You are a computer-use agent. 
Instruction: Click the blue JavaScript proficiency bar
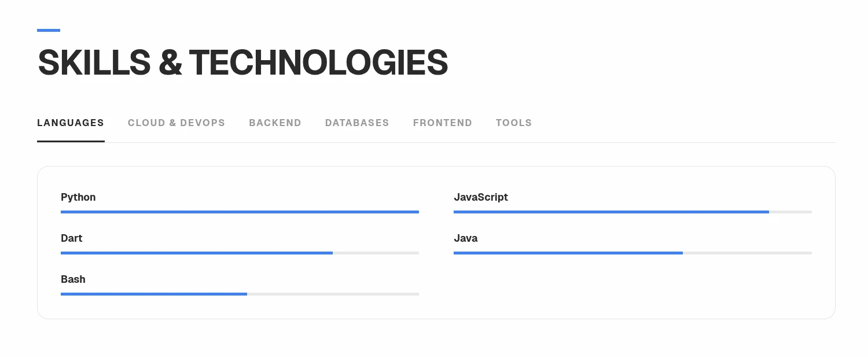[611, 212]
